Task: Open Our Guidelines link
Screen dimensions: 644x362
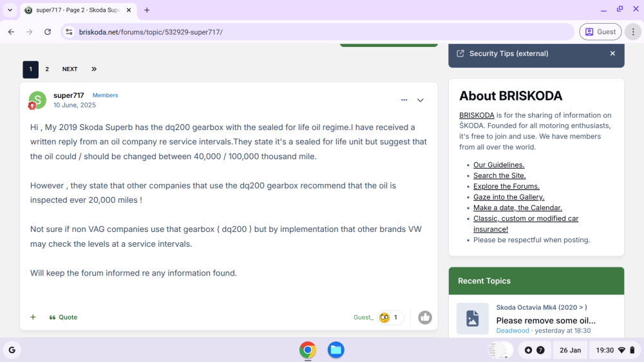Action: pos(498,165)
